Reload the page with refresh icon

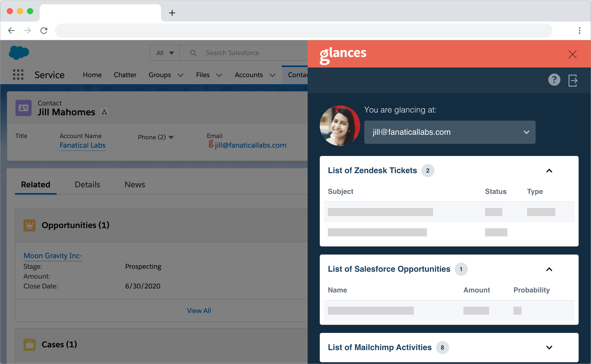coord(44,31)
